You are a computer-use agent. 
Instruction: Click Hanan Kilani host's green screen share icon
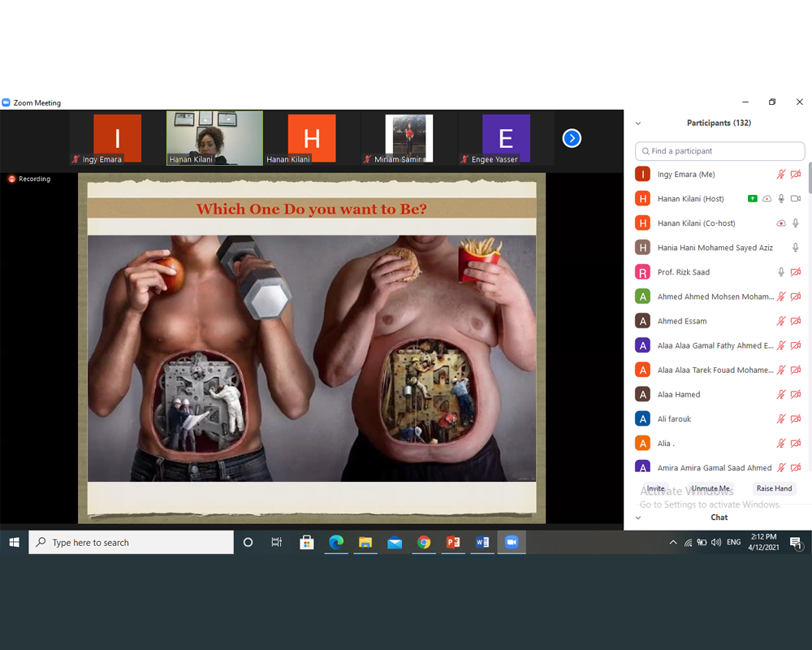pos(753,199)
